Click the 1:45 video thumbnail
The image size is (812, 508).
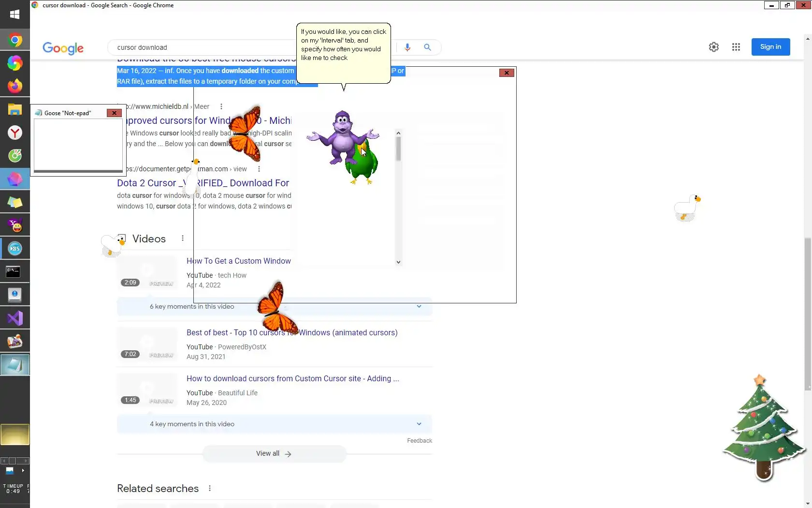point(147,390)
